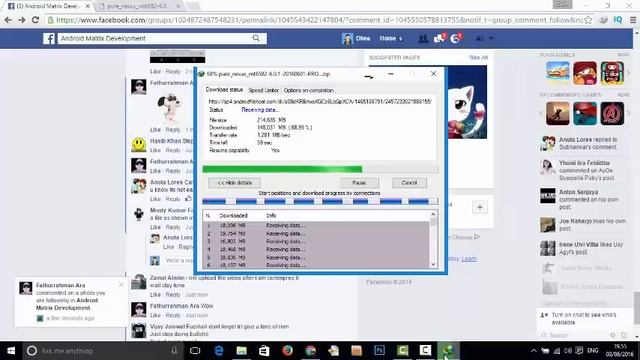Open the Facebook Messages icon
This screenshot has height=360, width=640.
(440, 38)
